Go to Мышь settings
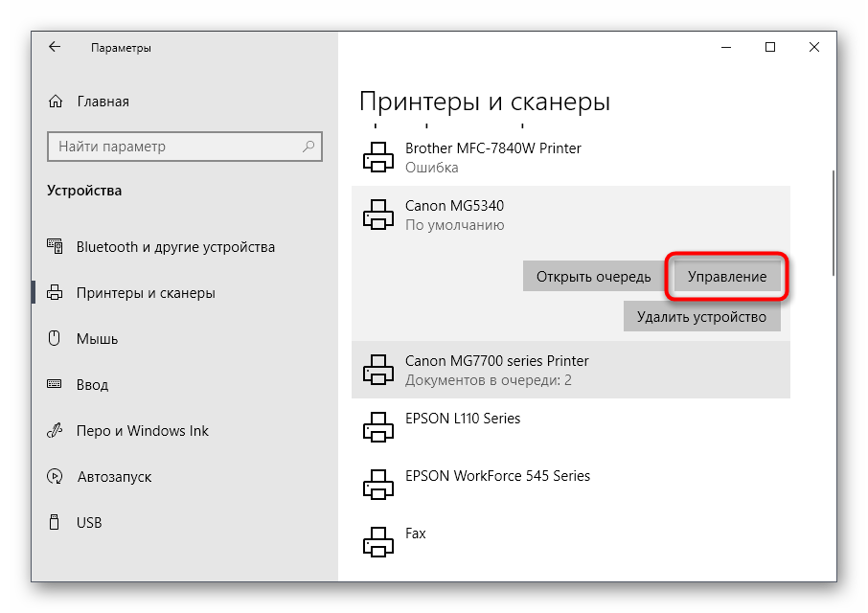Viewport: 868px width, 613px height. [x=97, y=339]
